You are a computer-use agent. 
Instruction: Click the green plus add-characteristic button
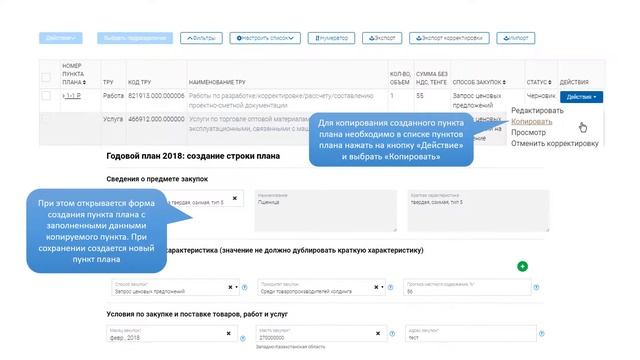(x=522, y=267)
